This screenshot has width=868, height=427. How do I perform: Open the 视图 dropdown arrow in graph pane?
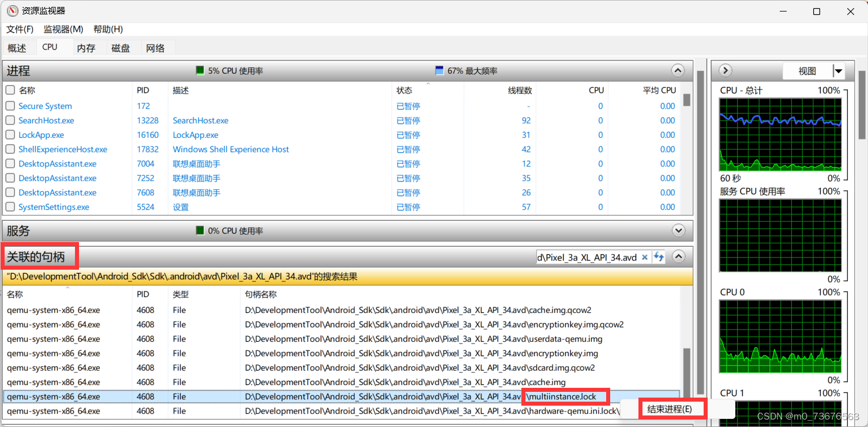pyautogui.click(x=839, y=71)
